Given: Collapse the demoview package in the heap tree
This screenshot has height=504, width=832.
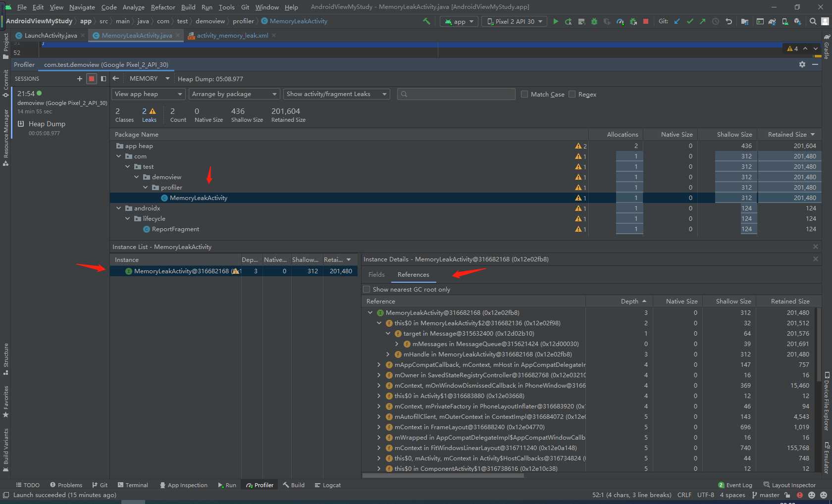Looking at the screenshot, I should pyautogui.click(x=137, y=177).
